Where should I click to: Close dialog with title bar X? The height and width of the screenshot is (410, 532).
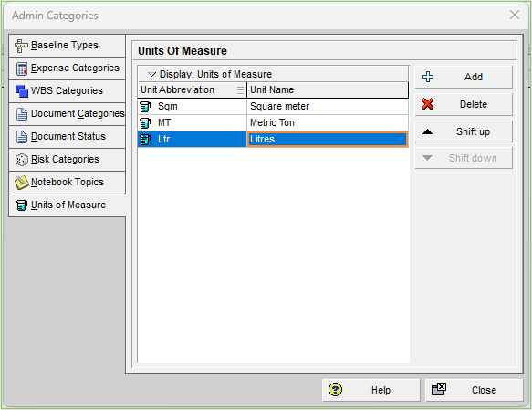click(515, 15)
